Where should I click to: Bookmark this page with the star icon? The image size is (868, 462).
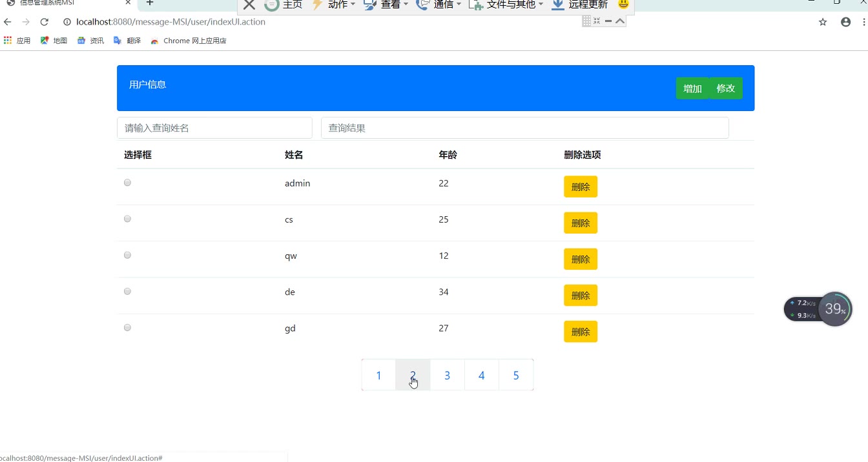[823, 22]
